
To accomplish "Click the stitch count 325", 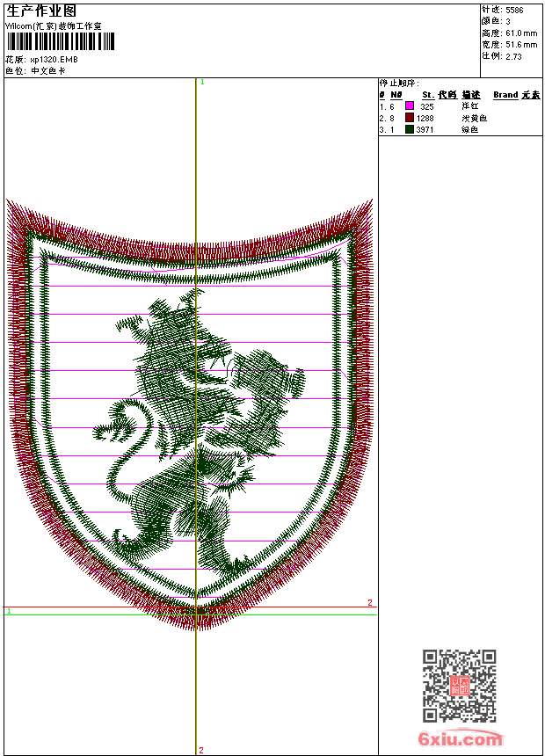I will 427,106.
